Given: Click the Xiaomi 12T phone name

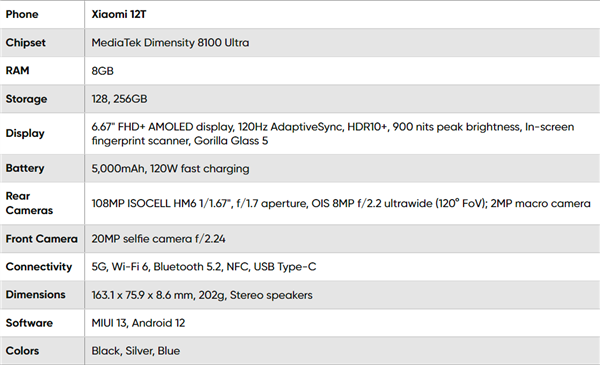Looking at the screenshot, I should click(119, 15).
